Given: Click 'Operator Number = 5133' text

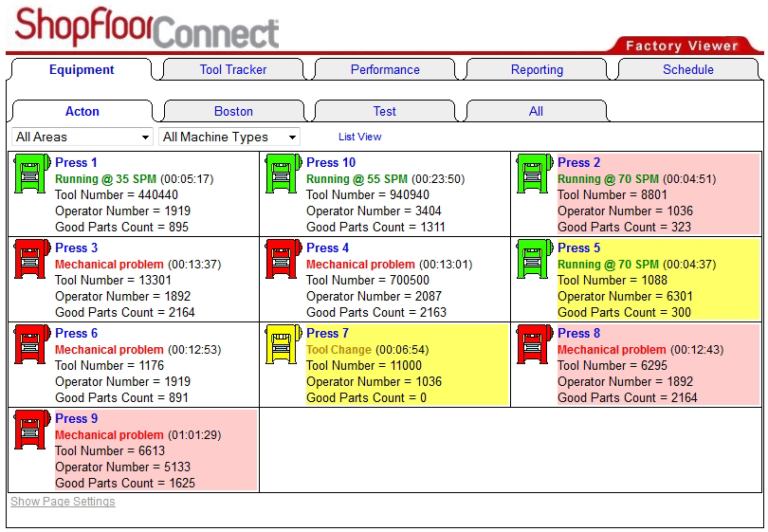Looking at the screenshot, I should click(122, 467).
